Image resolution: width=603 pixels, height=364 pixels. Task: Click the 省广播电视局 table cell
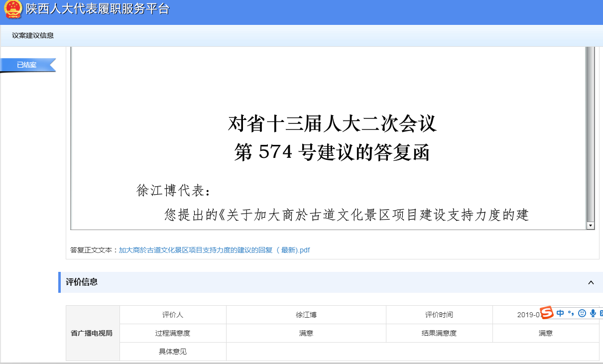(x=93, y=333)
